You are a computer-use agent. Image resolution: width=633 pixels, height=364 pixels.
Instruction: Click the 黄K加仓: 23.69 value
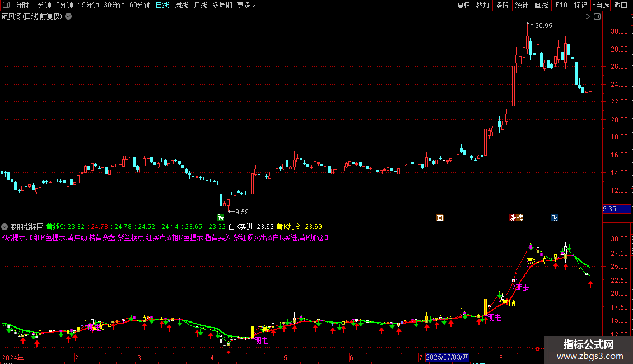299,227
